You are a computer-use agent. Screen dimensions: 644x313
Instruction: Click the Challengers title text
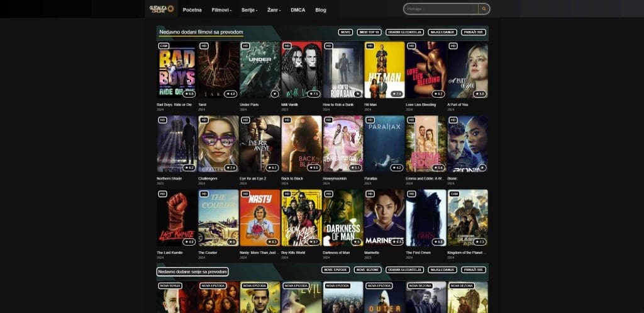click(208, 179)
